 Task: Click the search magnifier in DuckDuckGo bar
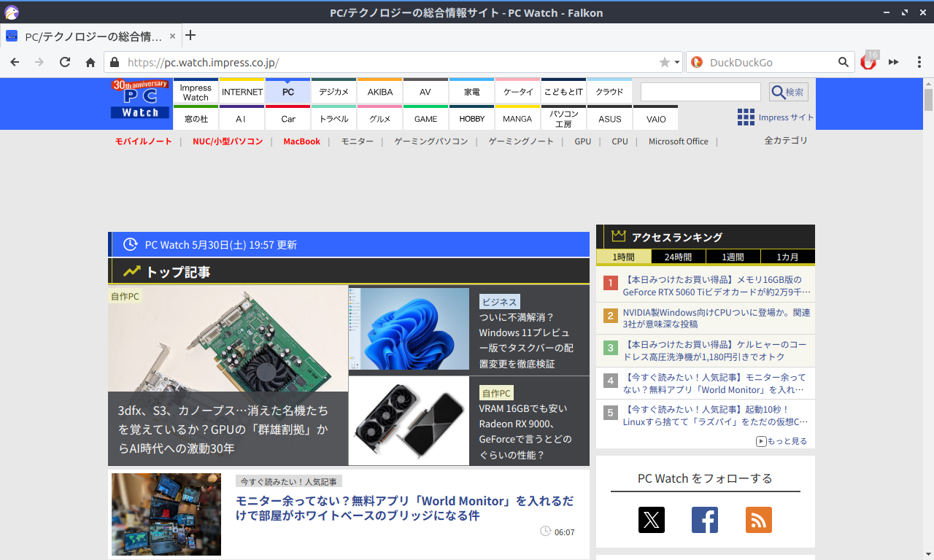pyautogui.click(x=843, y=62)
